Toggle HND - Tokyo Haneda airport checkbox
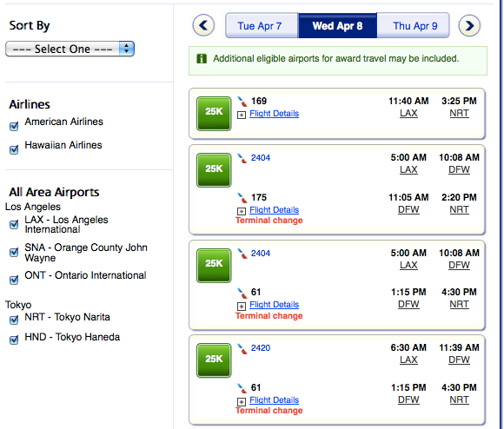Screen dimensions: 504x429 tap(14, 340)
